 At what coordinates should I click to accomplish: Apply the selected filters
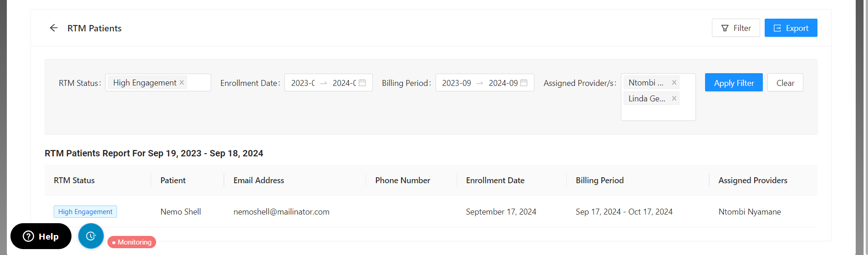734,83
